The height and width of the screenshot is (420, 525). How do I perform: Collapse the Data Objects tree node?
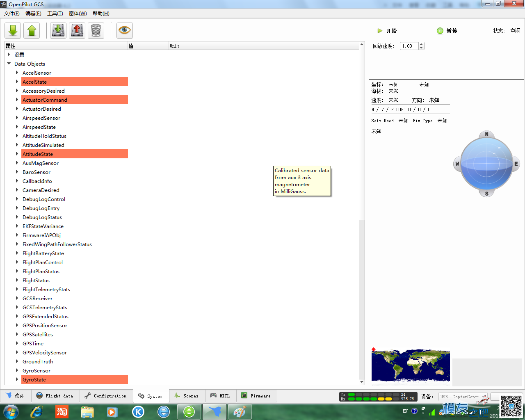pos(9,64)
